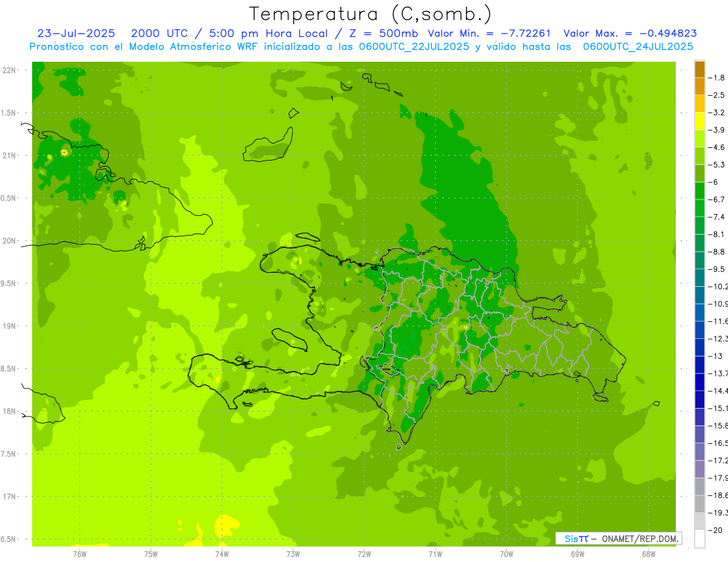Click the "Valor Max. = -0.494823" readout

pos(630,33)
